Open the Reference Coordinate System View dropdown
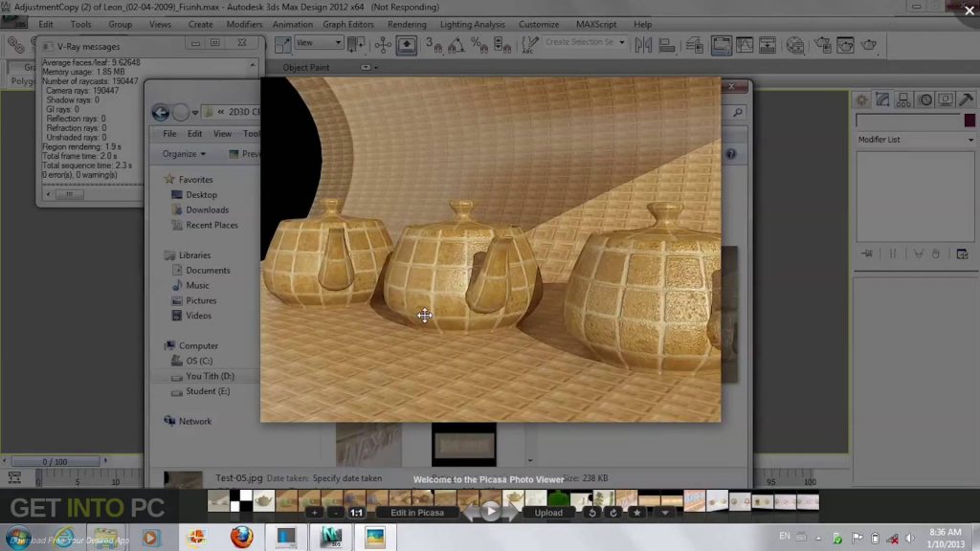The width and height of the screenshot is (980, 551). [319, 42]
